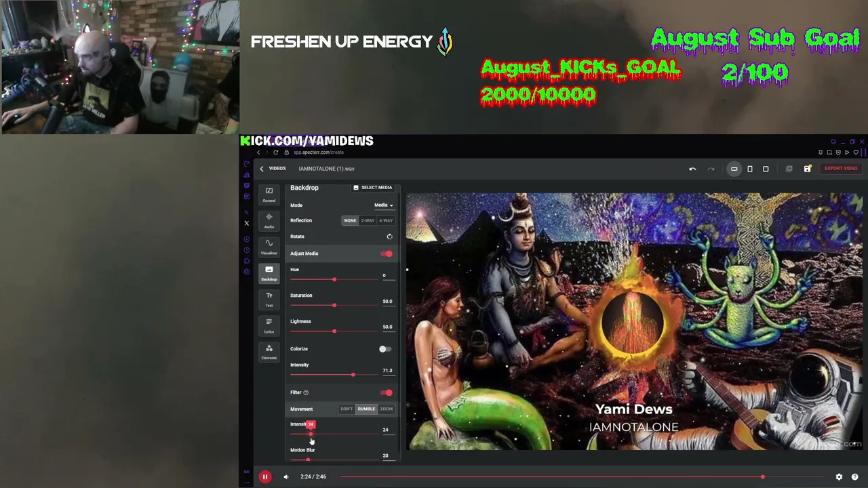
Task: Set Reflection to 4-Way
Action: point(386,220)
